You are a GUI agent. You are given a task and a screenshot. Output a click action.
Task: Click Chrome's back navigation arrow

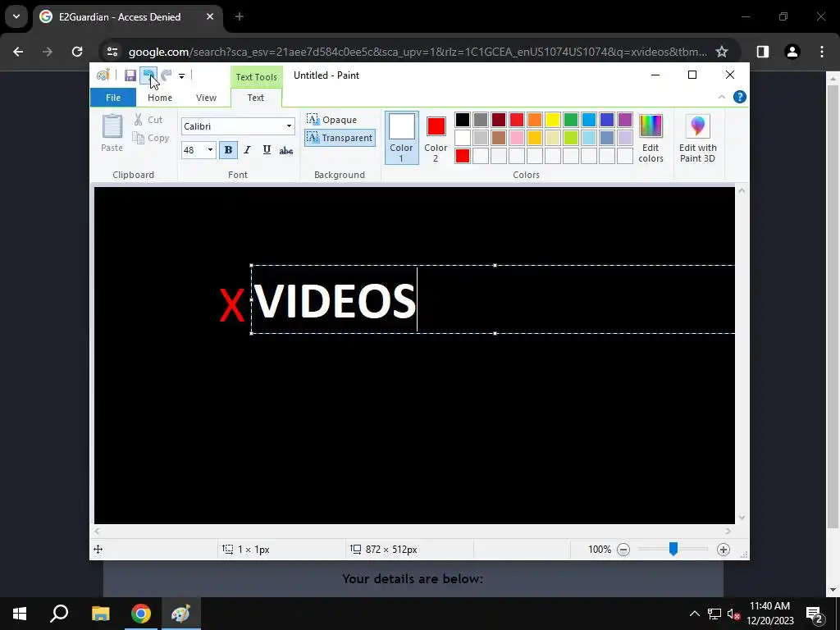pos(18,52)
